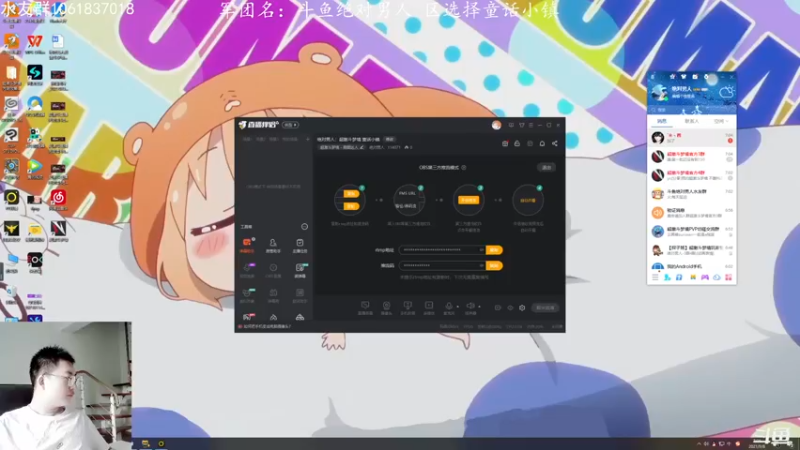Open the room icon with red notification dot
Image resolution: width=800 pixels, height=450 pixels.
(505, 143)
